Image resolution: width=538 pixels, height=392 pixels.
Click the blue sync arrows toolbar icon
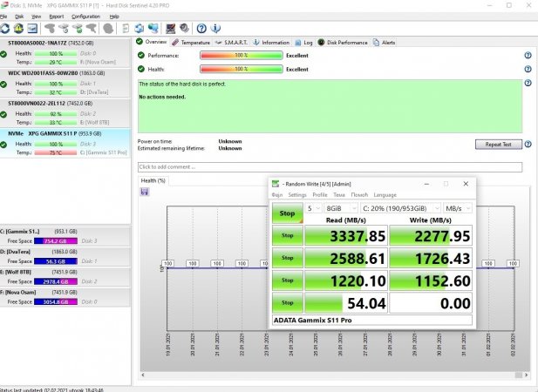click(x=139, y=29)
